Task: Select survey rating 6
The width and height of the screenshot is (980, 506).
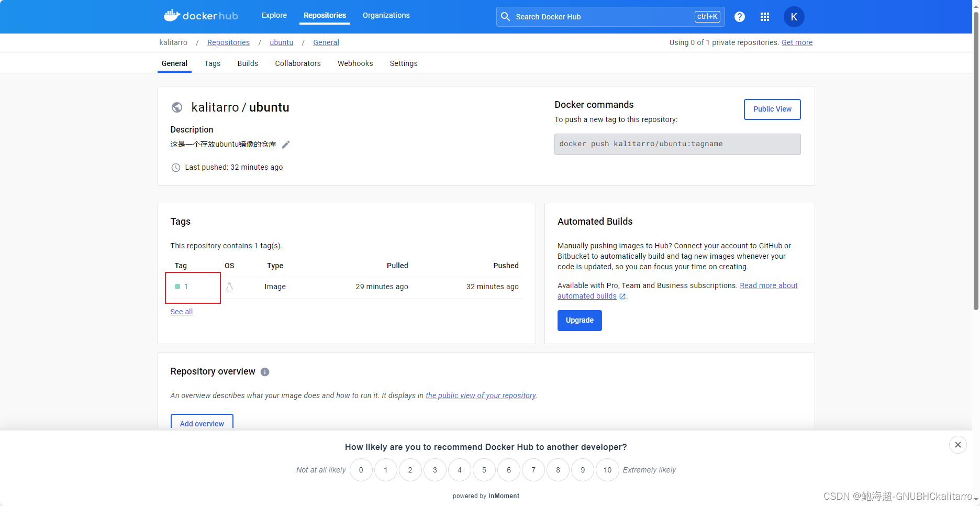Action: pyautogui.click(x=509, y=470)
